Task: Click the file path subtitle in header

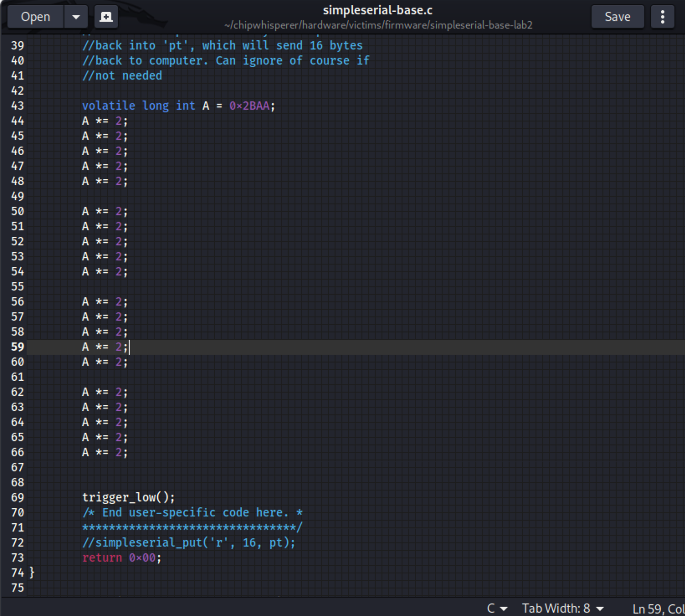Action: [378, 25]
